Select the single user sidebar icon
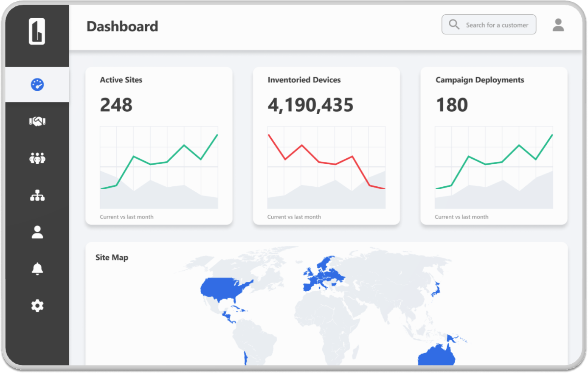This screenshot has height=373, width=588. (37, 232)
